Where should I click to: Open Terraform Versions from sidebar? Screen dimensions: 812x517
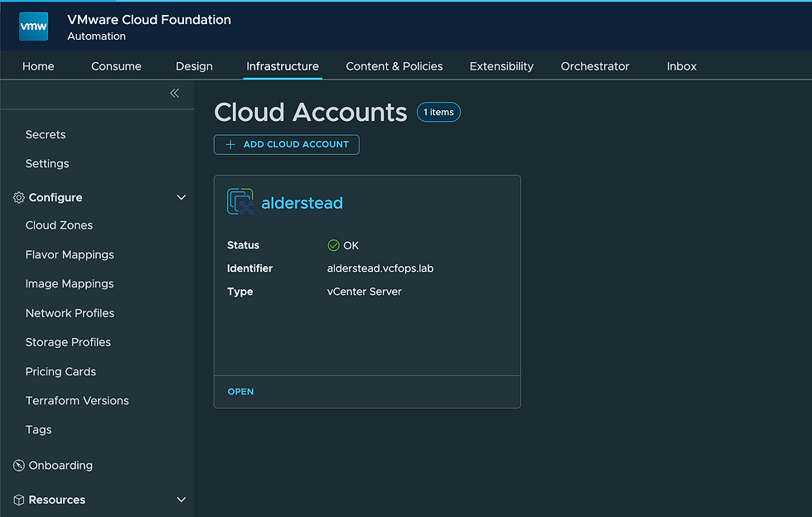[x=77, y=401]
